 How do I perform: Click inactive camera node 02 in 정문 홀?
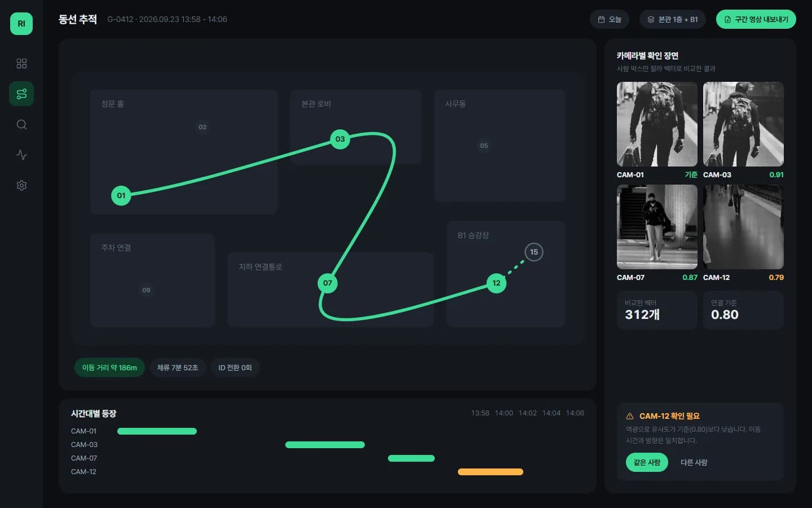202,127
